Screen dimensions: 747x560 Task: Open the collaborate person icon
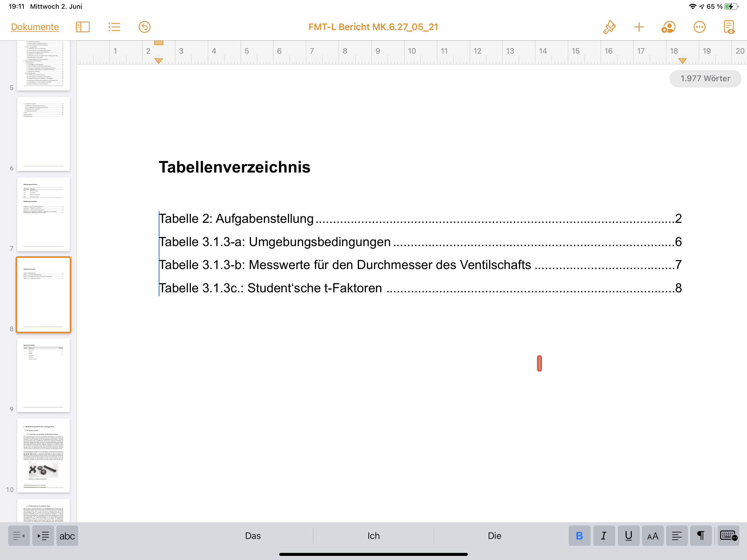(x=668, y=27)
